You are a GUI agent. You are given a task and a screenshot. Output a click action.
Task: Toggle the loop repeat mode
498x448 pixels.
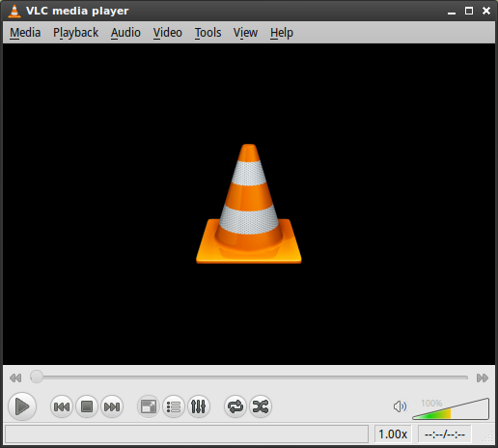(235, 406)
